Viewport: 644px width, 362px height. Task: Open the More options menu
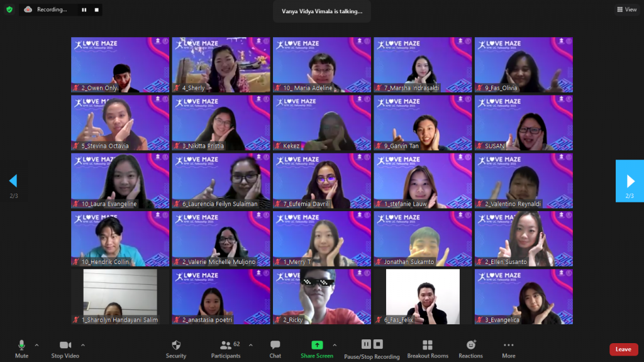tap(508, 348)
